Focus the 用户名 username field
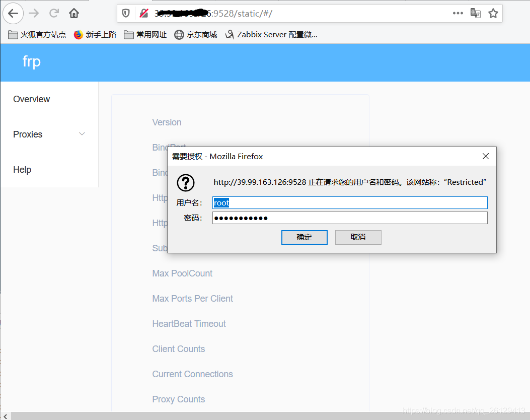Screen dimensions: 530x420 pyautogui.click(x=350, y=203)
